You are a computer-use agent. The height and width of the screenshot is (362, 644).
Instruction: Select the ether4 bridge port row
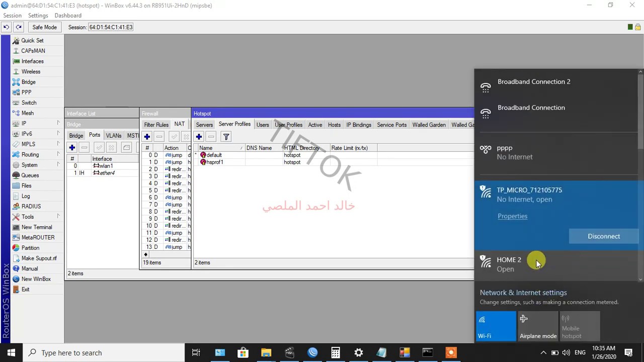tap(103, 173)
